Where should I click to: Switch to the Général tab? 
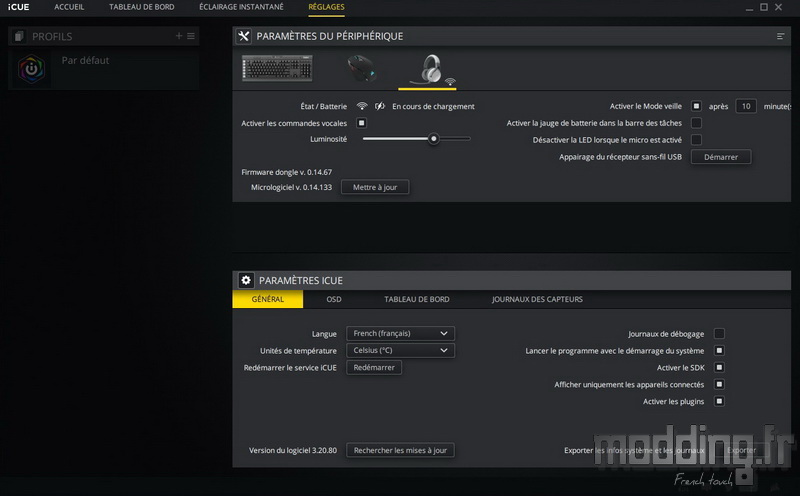[x=267, y=299]
